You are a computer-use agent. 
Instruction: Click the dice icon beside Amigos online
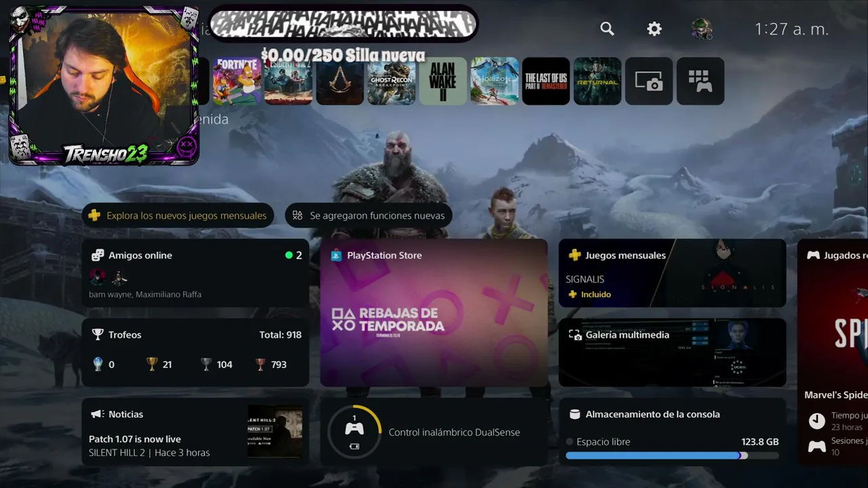coord(98,256)
